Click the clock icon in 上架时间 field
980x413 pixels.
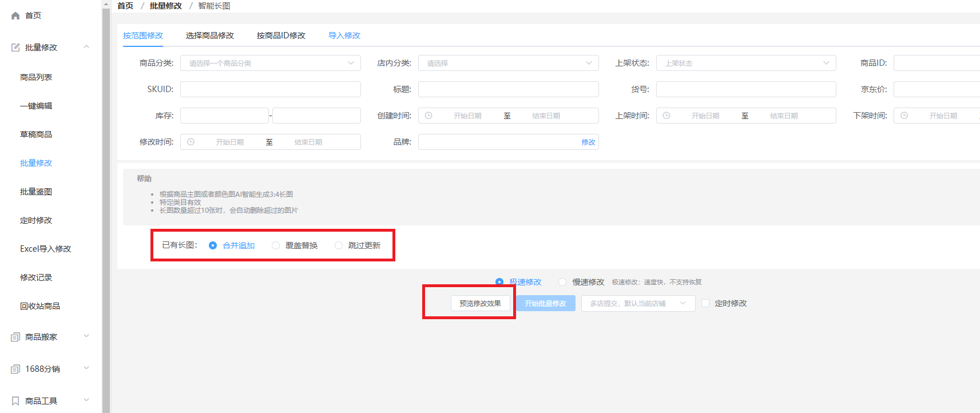pos(666,116)
